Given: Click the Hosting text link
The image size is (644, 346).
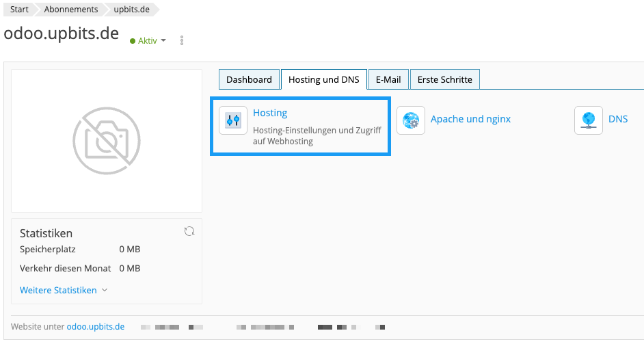Looking at the screenshot, I should click(270, 113).
